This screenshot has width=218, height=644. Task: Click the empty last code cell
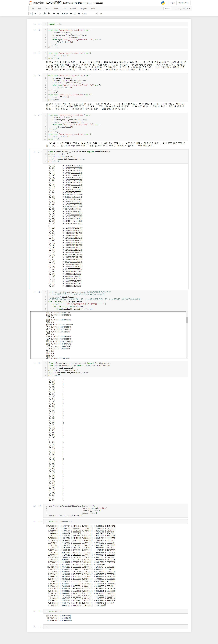[117, 626]
